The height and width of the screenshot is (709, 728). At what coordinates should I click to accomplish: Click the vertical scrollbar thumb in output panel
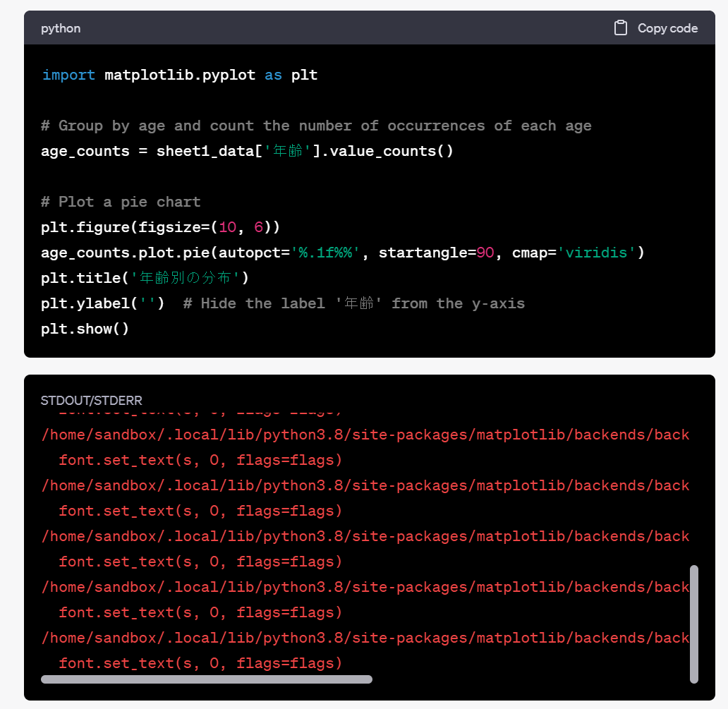694,624
